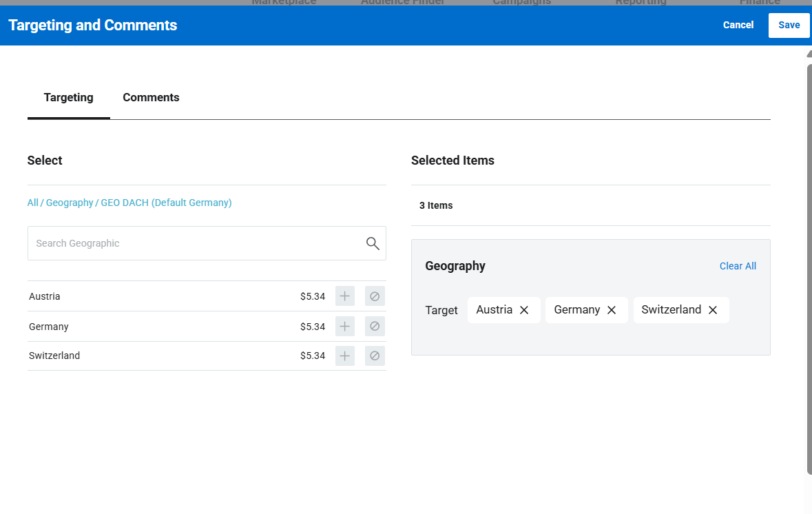Focus the Search Geographic field
812x514 pixels.
(x=196, y=243)
